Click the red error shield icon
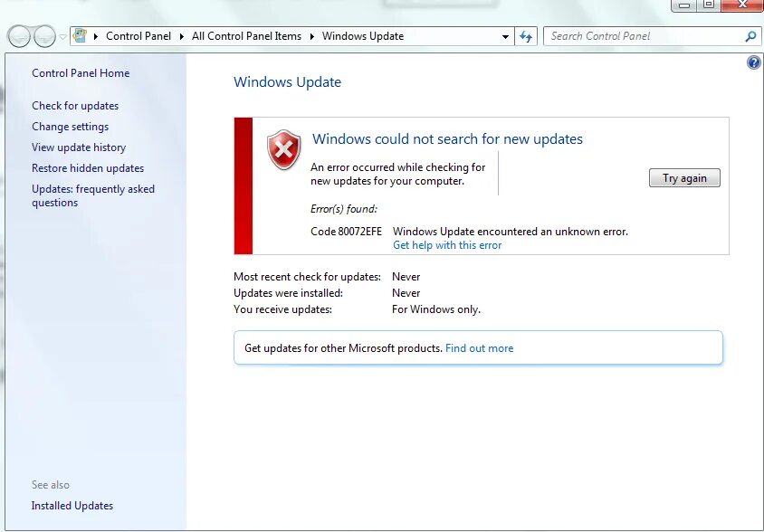Viewport: 764px width, 532px height. [x=283, y=149]
